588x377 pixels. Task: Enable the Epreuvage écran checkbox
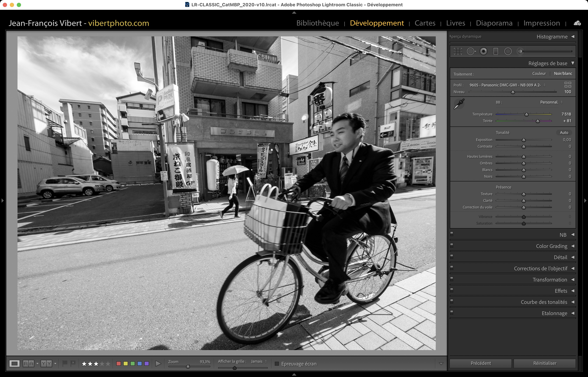click(x=277, y=364)
